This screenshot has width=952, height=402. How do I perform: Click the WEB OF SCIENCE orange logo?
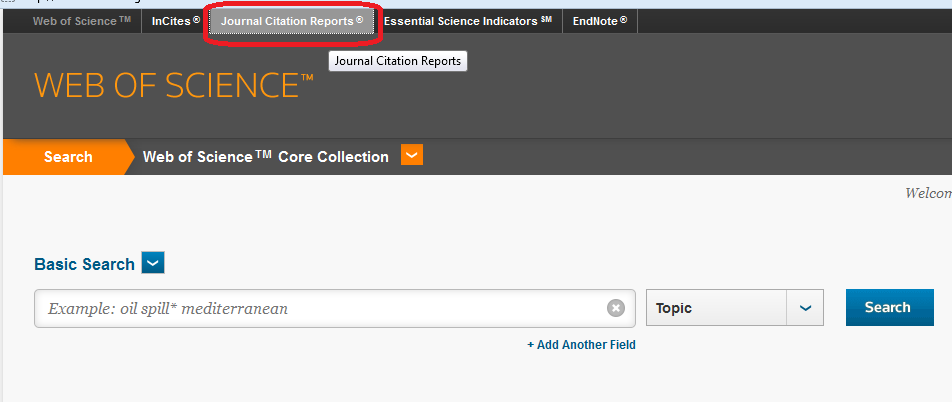click(x=174, y=86)
